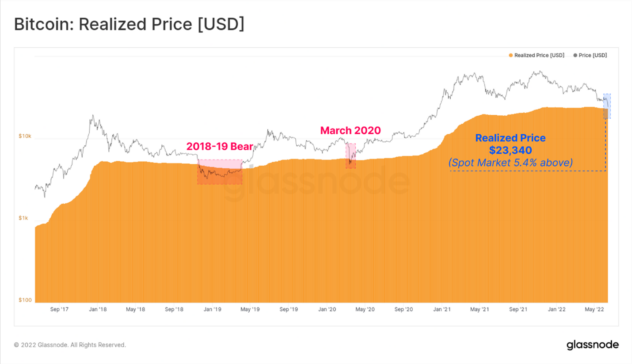Click the Glassnode copyright notice text
Viewport: 632px width, 364px height.
[70, 345]
